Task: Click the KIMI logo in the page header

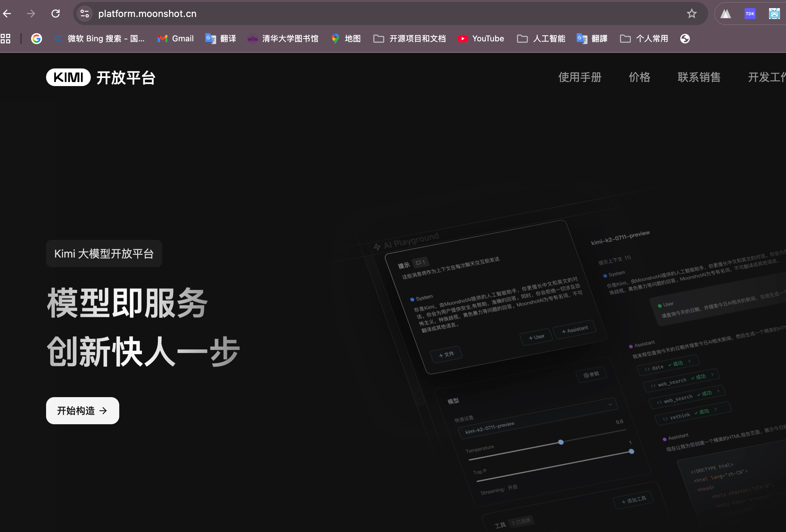Action: pos(68,77)
